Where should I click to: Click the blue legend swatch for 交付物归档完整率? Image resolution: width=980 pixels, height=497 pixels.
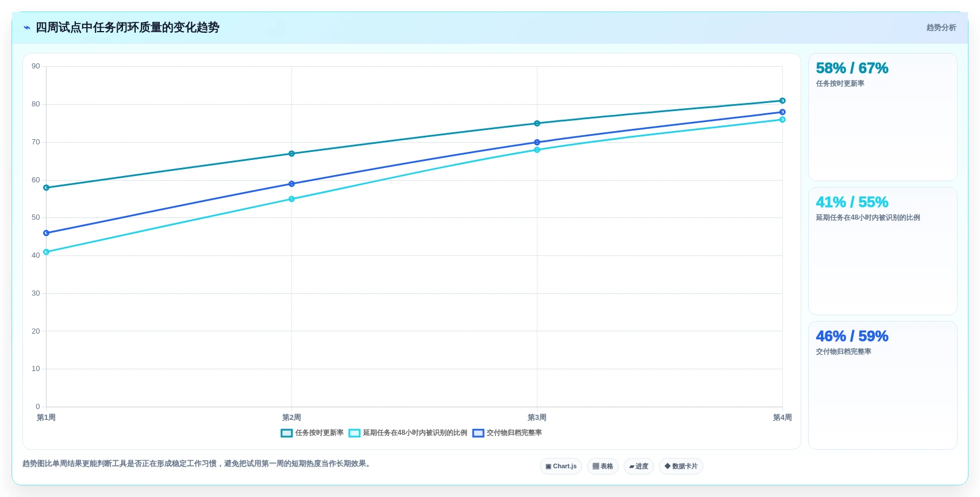(x=478, y=433)
